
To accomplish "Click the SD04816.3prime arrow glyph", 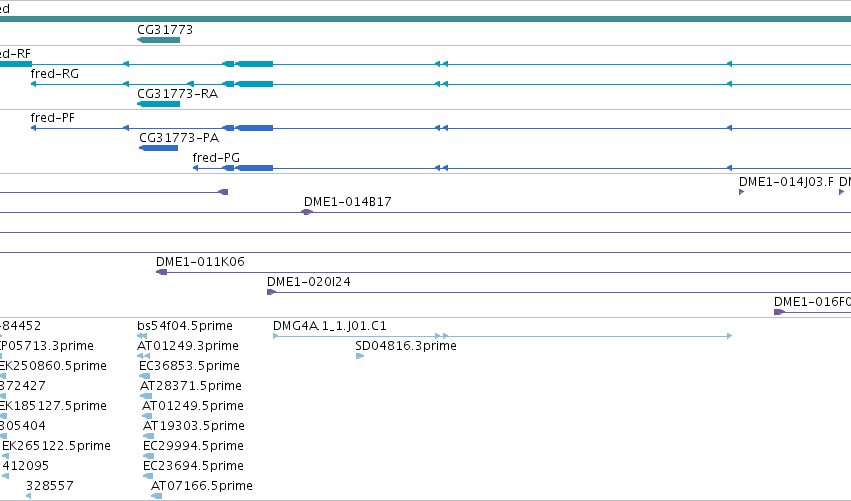I will pos(360,356).
